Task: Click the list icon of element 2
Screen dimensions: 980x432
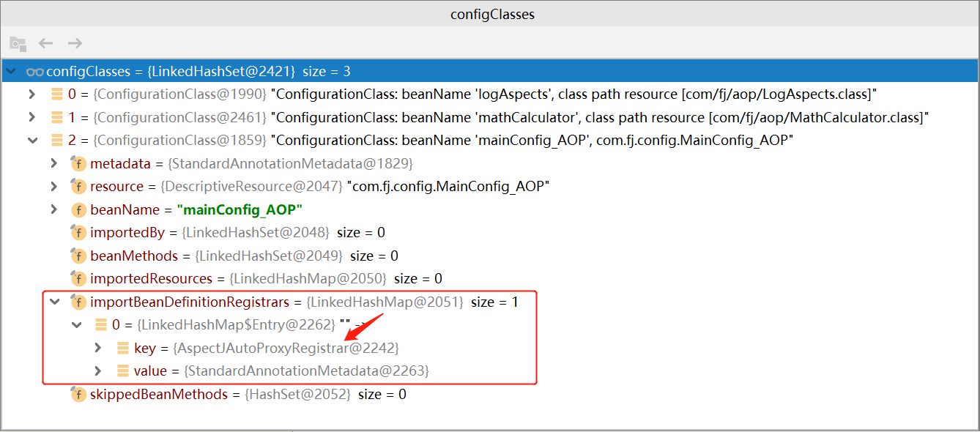Action: [x=56, y=140]
